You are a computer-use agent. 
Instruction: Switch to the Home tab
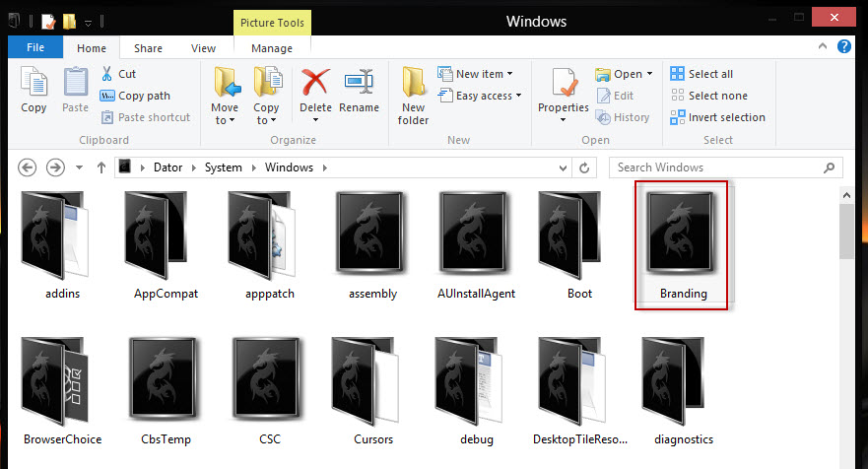tap(92, 48)
